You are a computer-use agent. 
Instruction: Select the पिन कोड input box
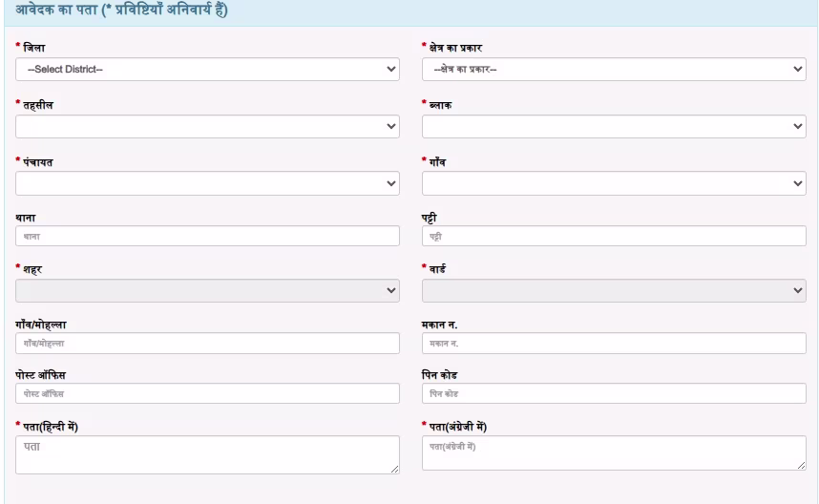pyautogui.click(x=614, y=393)
